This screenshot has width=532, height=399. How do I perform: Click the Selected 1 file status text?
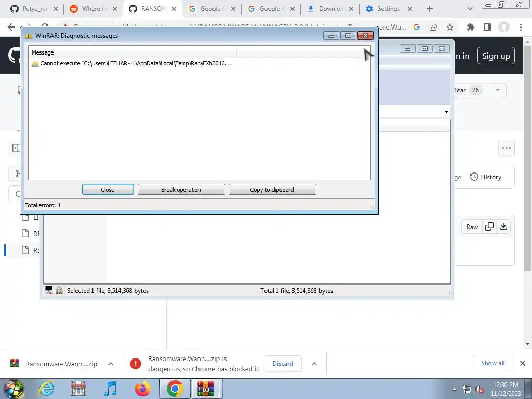(x=108, y=291)
